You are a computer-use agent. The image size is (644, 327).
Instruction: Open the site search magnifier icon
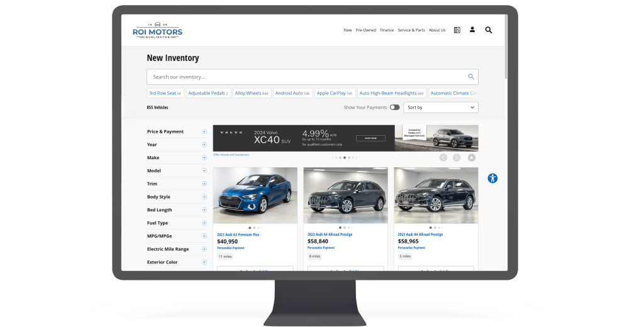[488, 30]
